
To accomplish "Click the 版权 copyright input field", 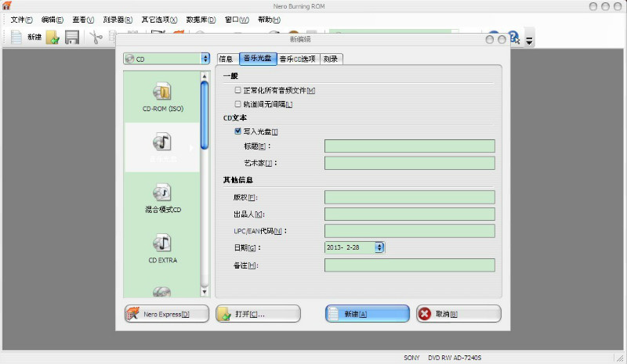I will pos(409,197).
